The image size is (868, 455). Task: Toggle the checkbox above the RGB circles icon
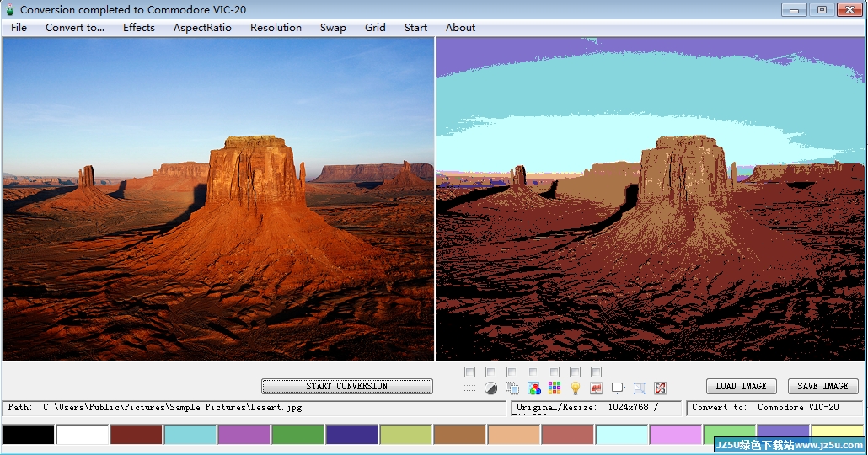click(x=533, y=372)
